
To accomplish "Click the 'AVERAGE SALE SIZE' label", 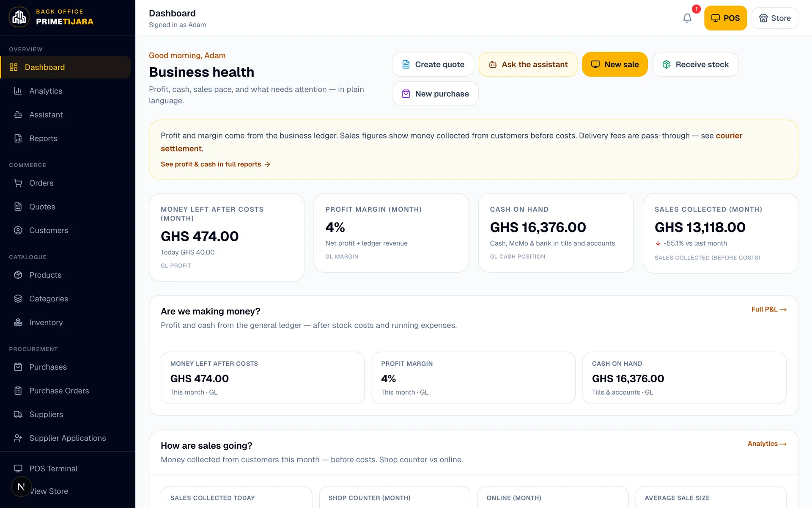I will click(x=677, y=498).
